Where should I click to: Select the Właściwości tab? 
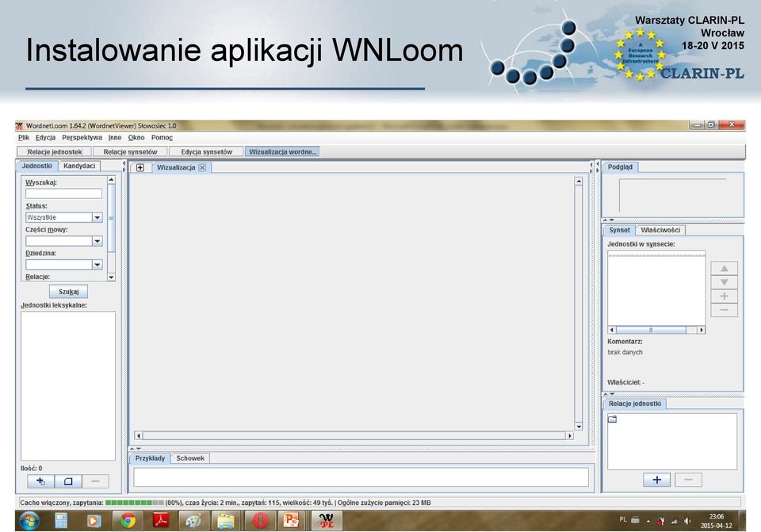click(660, 230)
